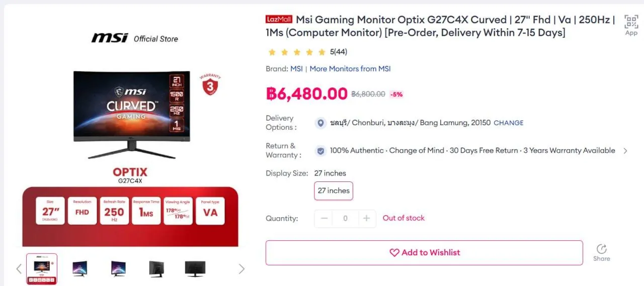
Task: Click the Add to Wishlist button
Action: click(x=424, y=253)
